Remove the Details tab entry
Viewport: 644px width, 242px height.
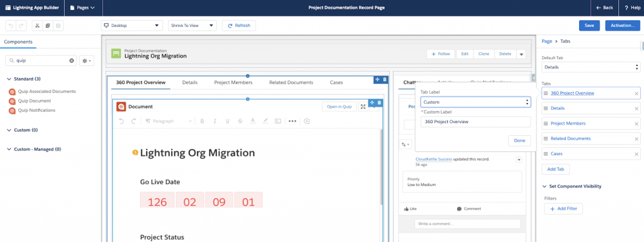(x=636, y=109)
